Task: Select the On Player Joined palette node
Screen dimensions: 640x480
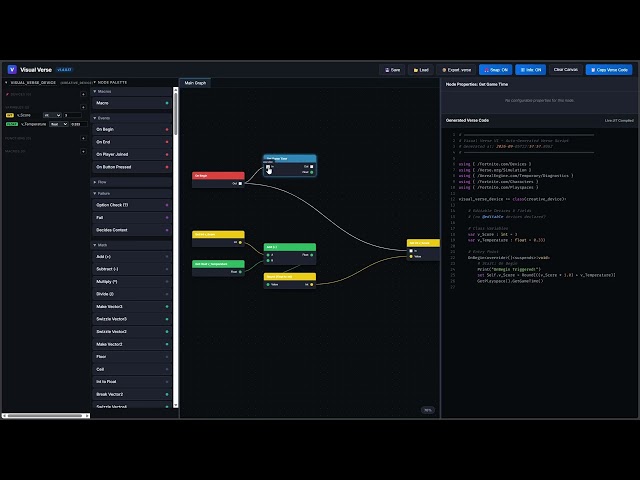Action: pos(131,155)
